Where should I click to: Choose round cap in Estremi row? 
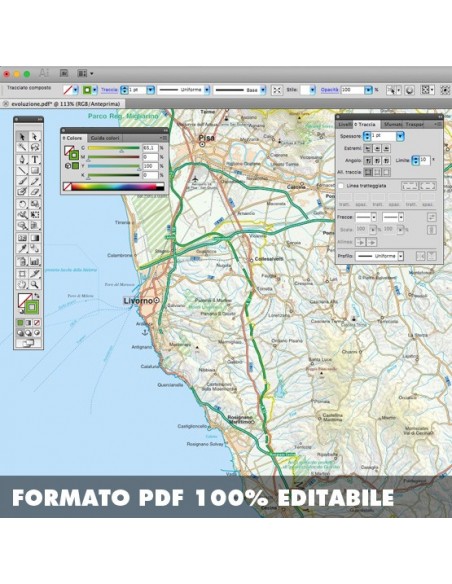click(x=377, y=148)
